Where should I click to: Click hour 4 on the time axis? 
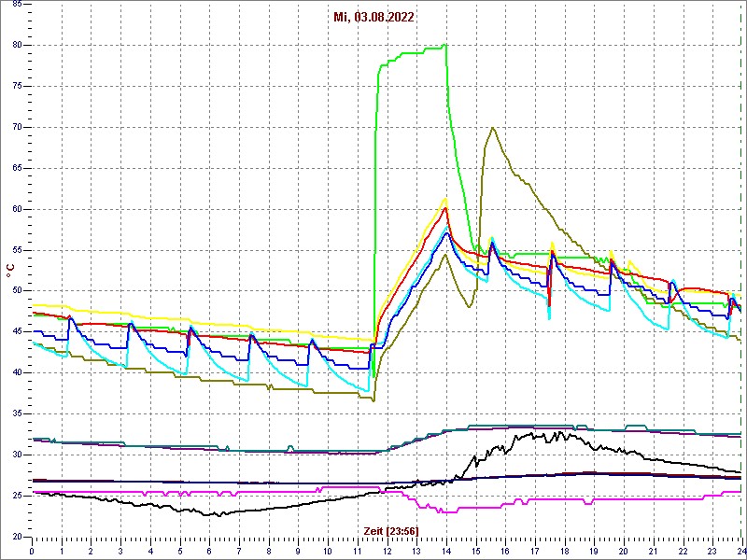(150, 552)
